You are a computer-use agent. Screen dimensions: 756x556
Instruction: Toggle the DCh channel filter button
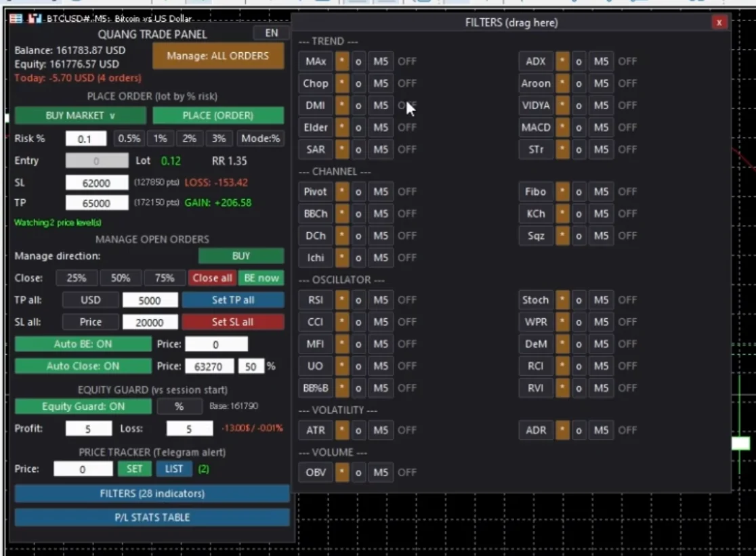pos(316,236)
